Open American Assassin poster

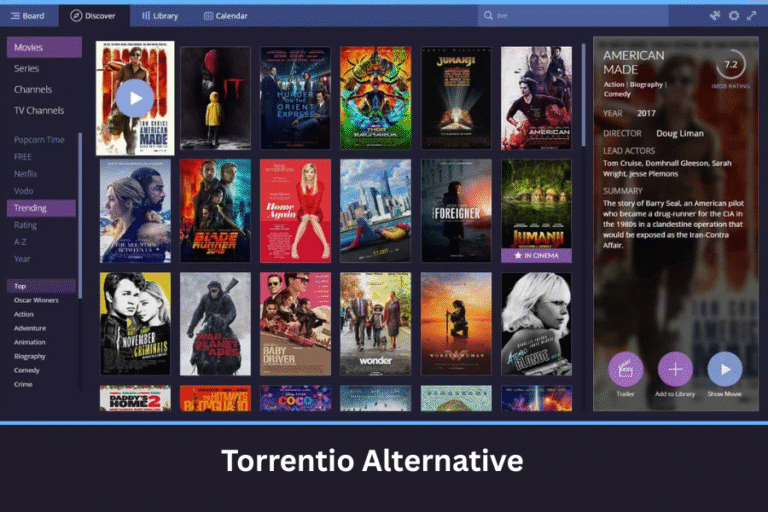pyautogui.click(x=536, y=98)
